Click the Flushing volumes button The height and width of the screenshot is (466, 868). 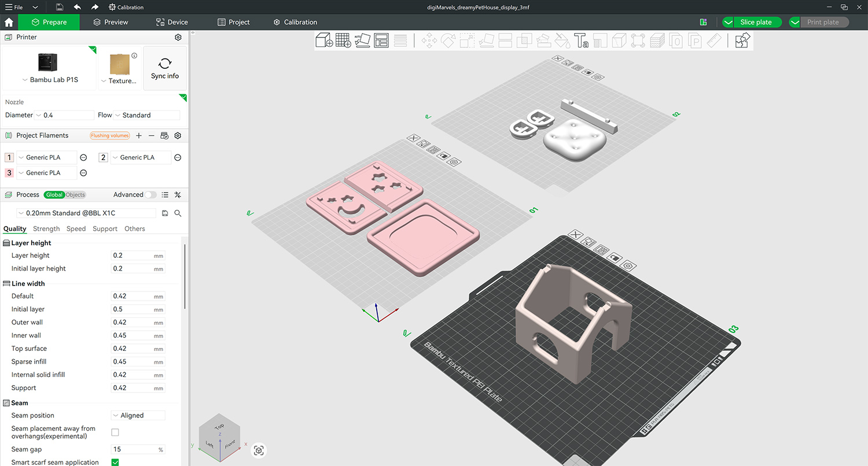(109, 135)
